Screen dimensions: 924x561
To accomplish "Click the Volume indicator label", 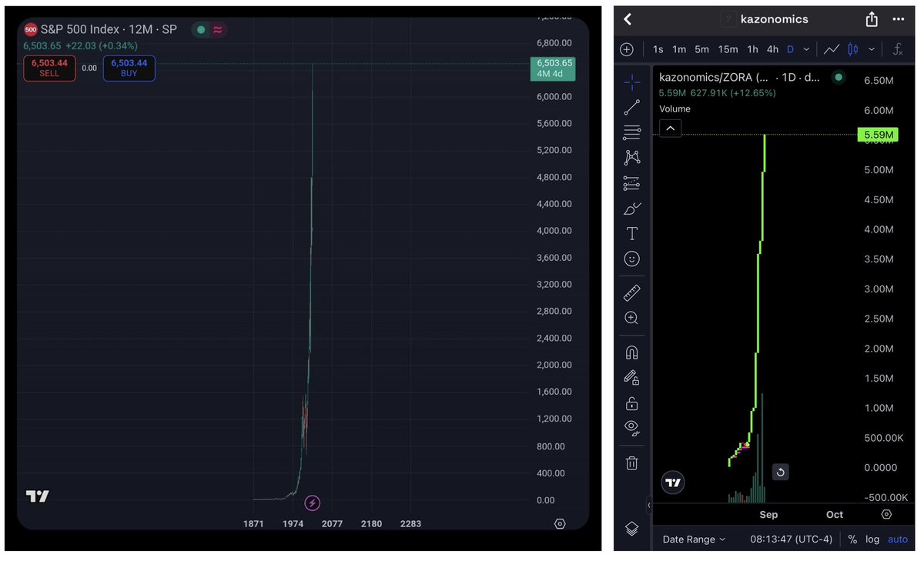I will (675, 109).
